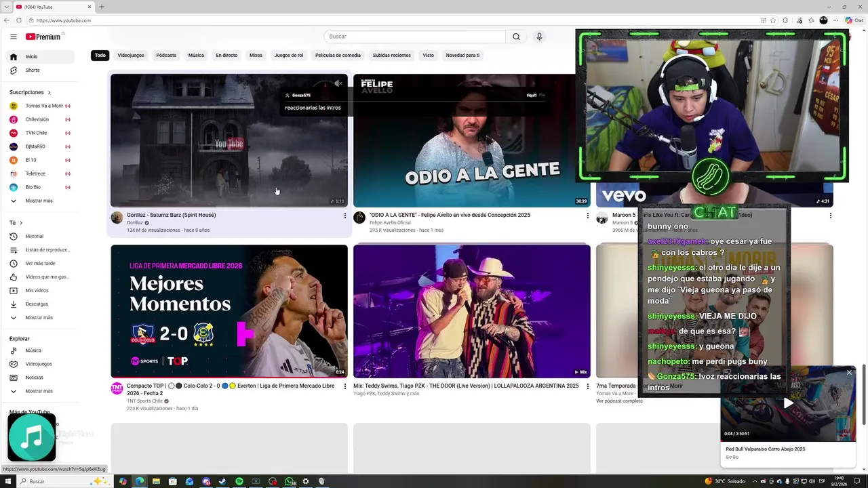The width and height of the screenshot is (868, 488).
Task: Open Chilevisión subscription channel
Action: (x=39, y=119)
